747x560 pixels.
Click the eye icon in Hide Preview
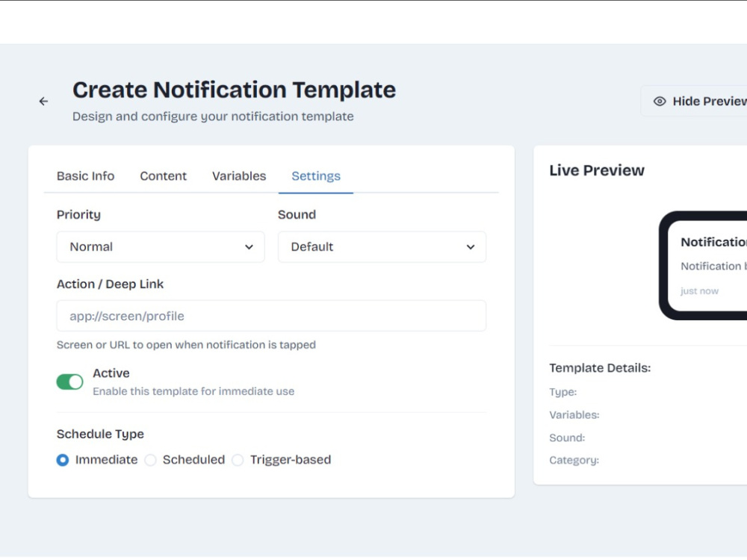click(660, 101)
